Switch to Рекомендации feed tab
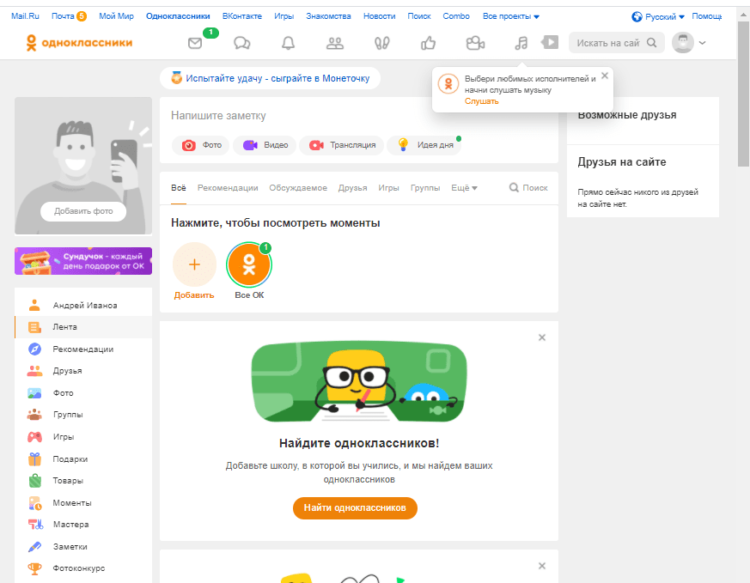The image size is (750, 583). coord(227,188)
